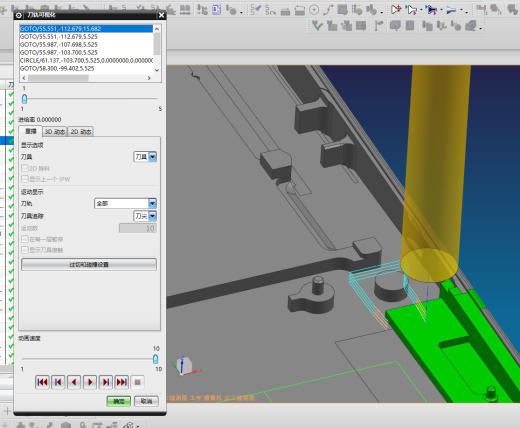Click the dialog settings gear icon

pos(19,15)
